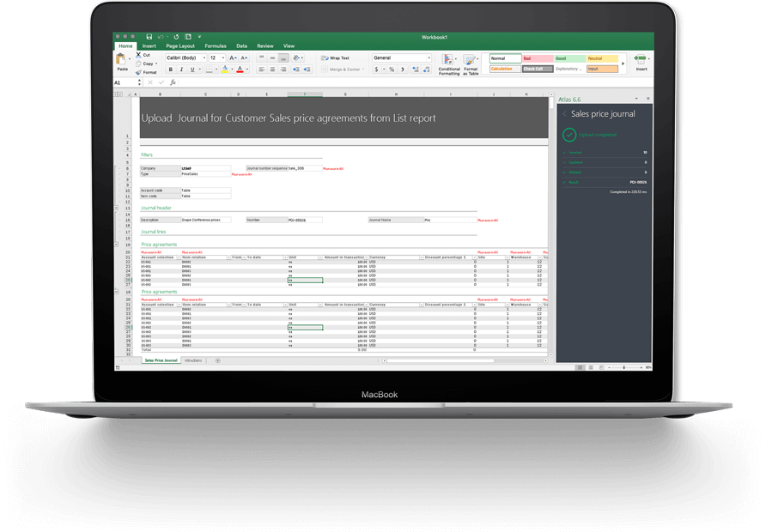Open Conditional Formatting
Viewport: 766px width, 532px height.
pos(449,64)
